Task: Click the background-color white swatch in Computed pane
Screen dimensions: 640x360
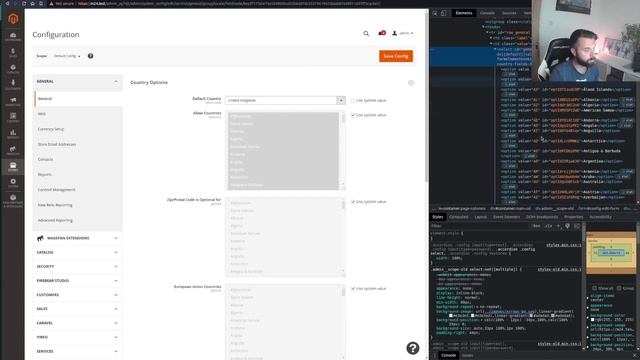Action: [593, 320]
